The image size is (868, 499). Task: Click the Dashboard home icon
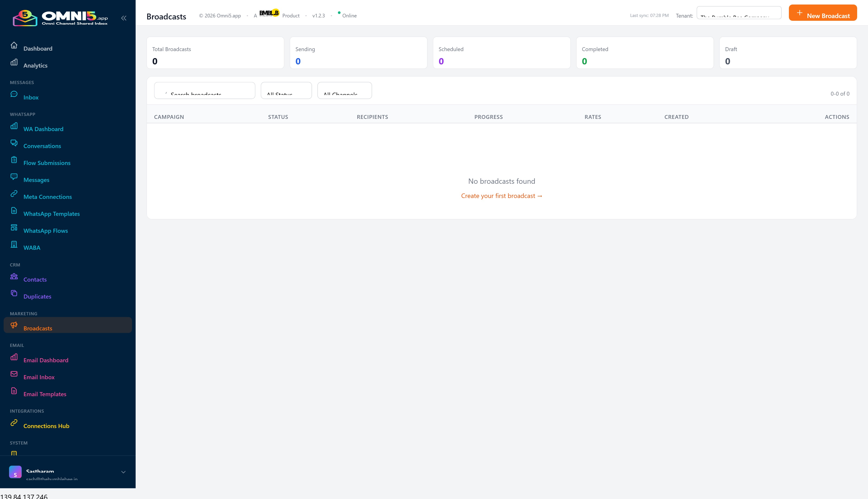coord(14,45)
